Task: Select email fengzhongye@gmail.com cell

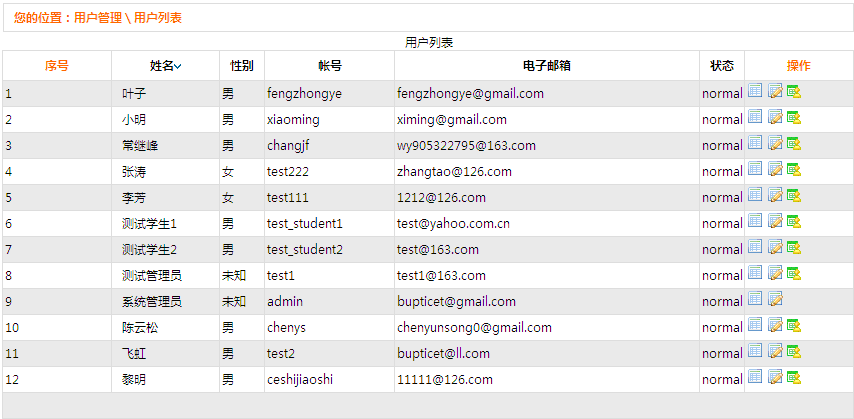Action: tap(470, 94)
